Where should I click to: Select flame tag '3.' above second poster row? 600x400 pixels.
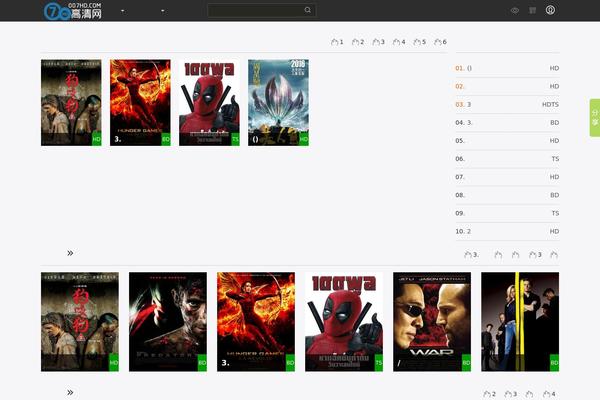[x=471, y=255]
